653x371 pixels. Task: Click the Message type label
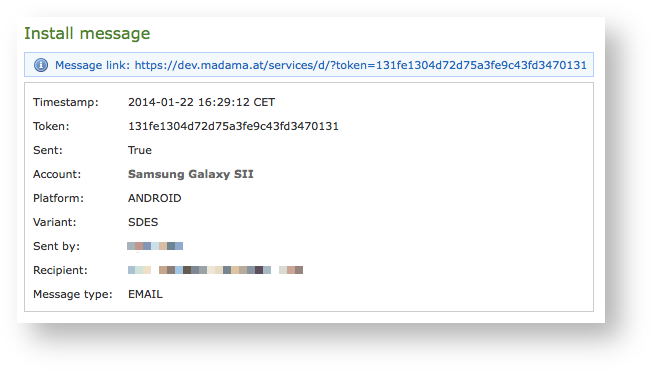[x=73, y=294]
